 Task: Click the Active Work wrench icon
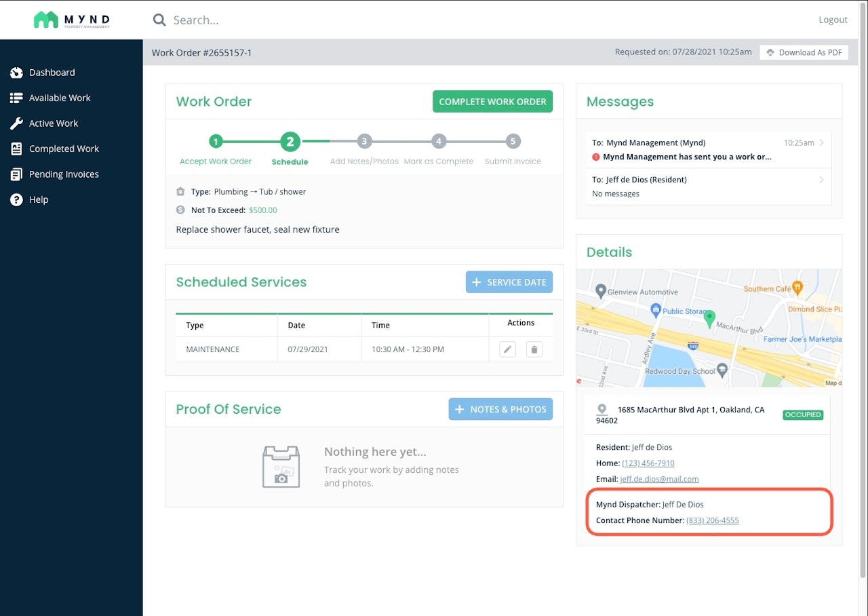tap(17, 123)
